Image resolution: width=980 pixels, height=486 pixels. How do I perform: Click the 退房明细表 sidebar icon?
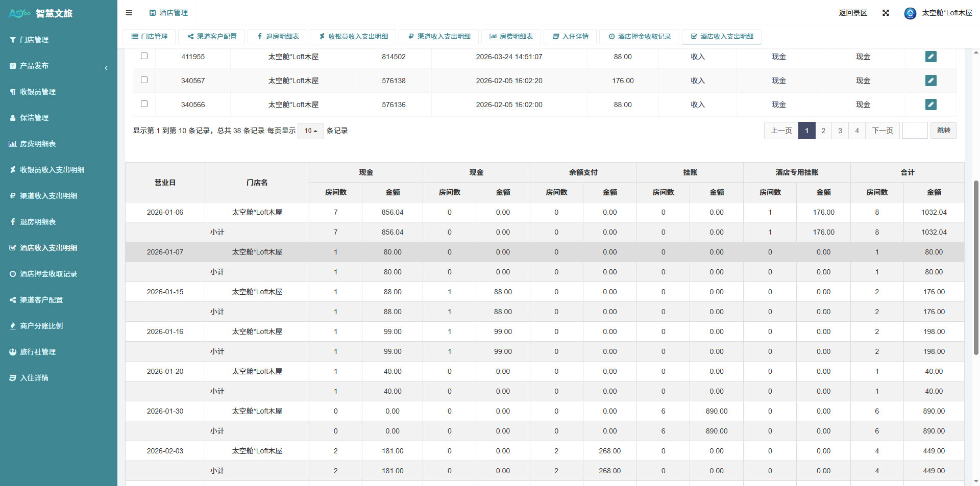(x=13, y=222)
